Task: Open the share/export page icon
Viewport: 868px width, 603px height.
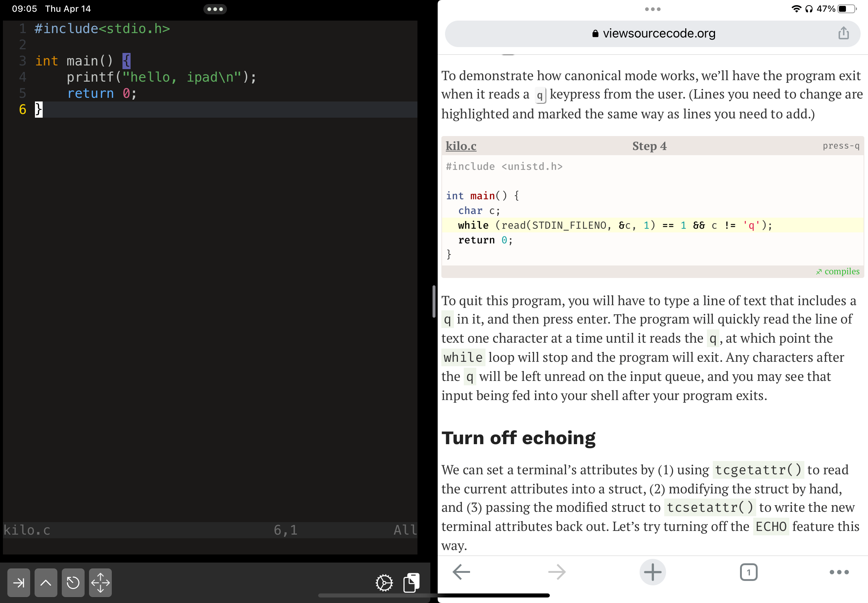Action: (x=845, y=33)
